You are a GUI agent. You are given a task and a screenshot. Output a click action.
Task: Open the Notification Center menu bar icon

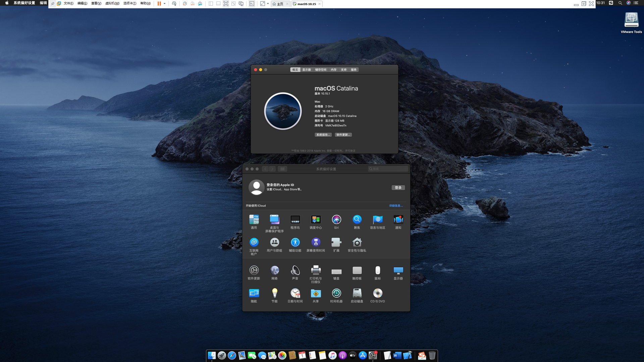[636, 3]
